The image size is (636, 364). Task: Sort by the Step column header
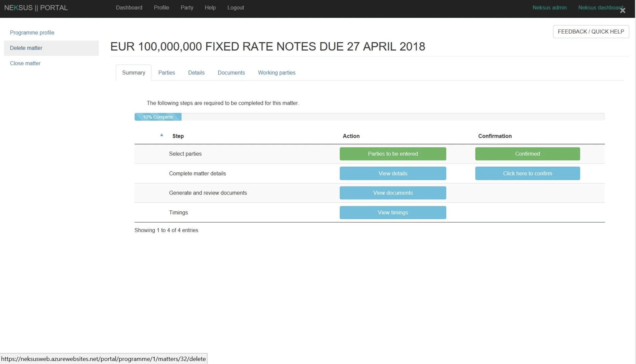tap(178, 136)
